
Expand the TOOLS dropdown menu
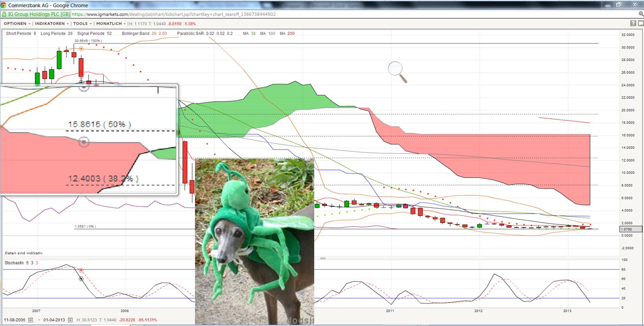click(x=82, y=24)
